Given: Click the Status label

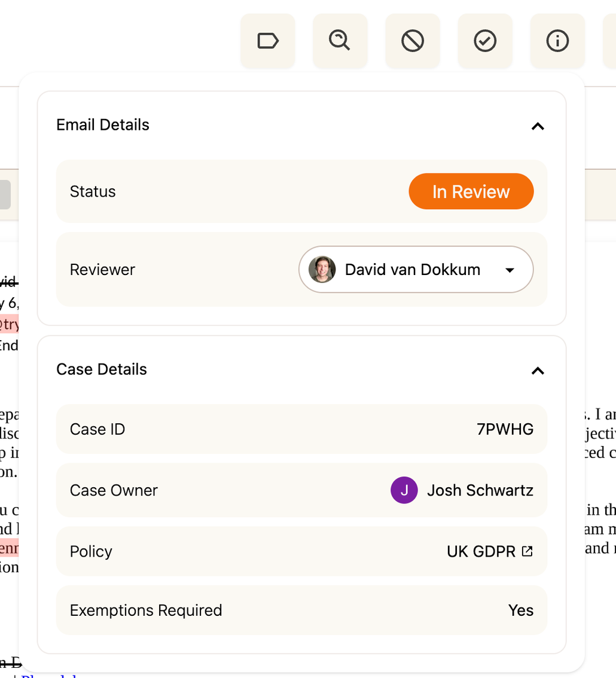Looking at the screenshot, I should pos(93,191).
